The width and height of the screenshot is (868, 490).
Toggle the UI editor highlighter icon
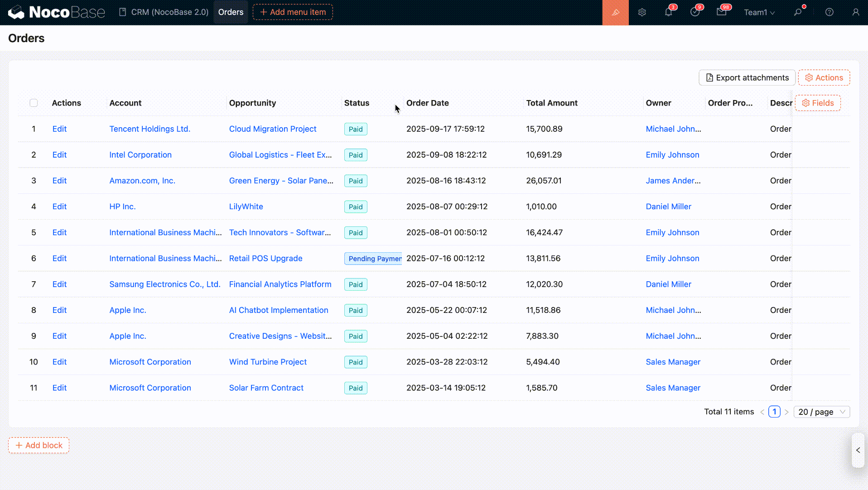[615, 12]
